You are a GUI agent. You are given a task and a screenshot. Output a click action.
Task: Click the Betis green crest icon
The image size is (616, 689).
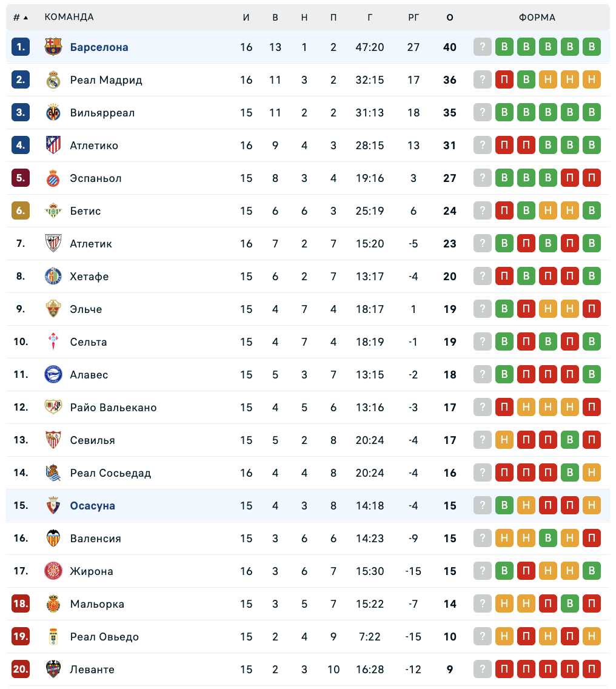53,211
